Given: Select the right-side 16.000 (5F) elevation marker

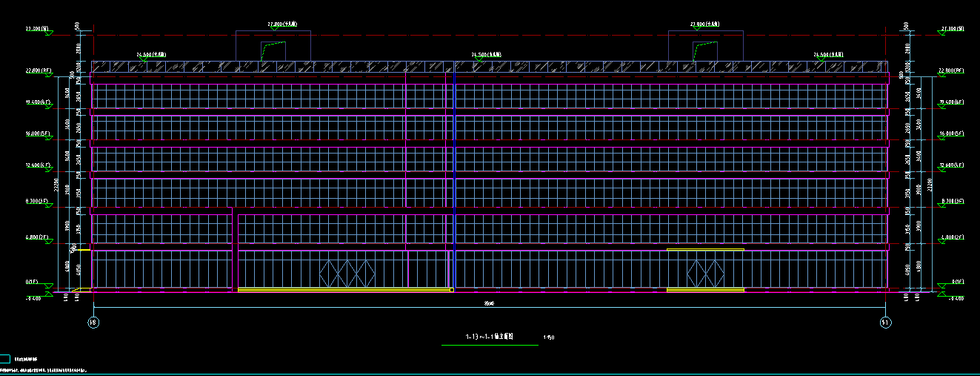Looking at the screenshot, I should click(950, 133).
